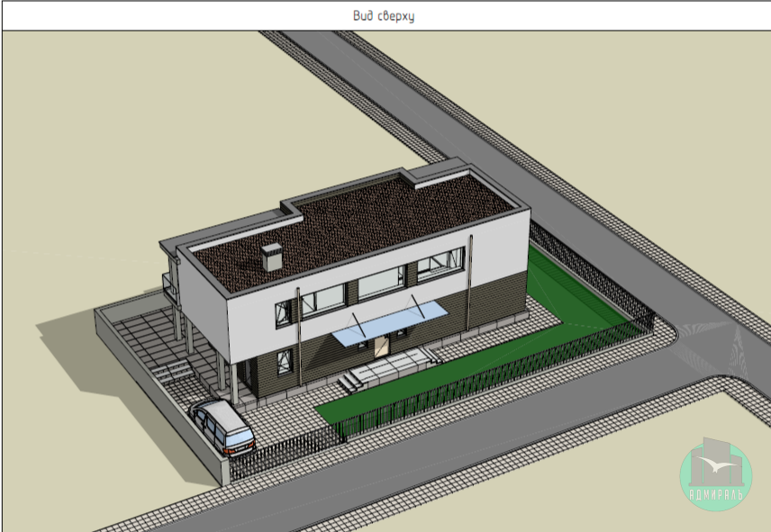Image resolution: width=771 pixels, height=532 pixels.
Task: Select the entrance porch steps
Action: tap(349, 383)
